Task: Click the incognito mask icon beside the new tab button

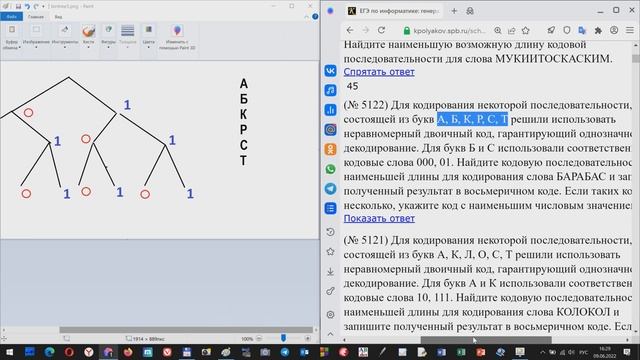Action: 470,11
